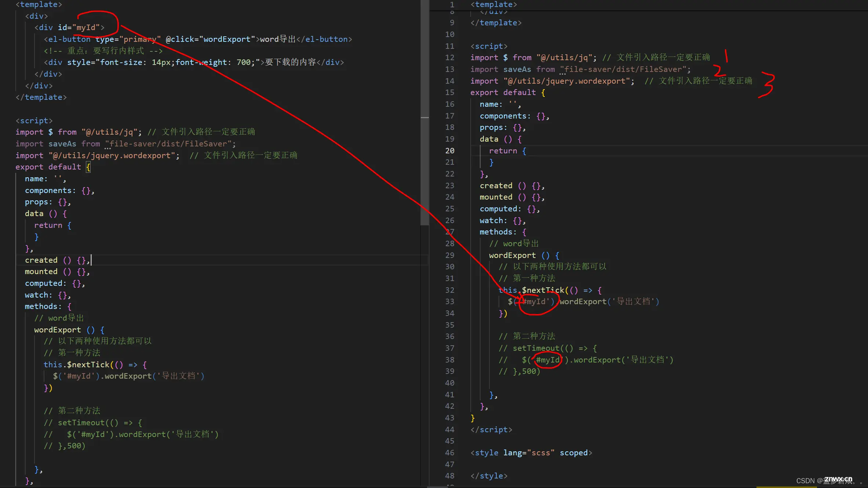This screenshot has height=488, width=868.
Task: Click the comment '重点: 要写行内样式'
Action: 103,51
